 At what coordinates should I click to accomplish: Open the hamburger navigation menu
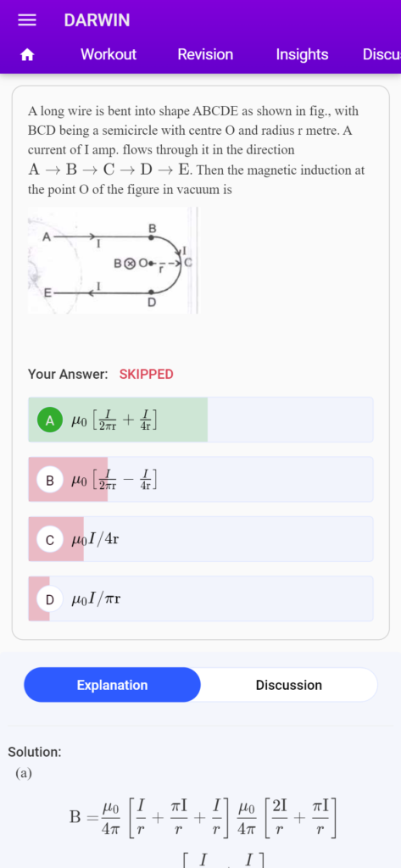(x=26, y=20)
